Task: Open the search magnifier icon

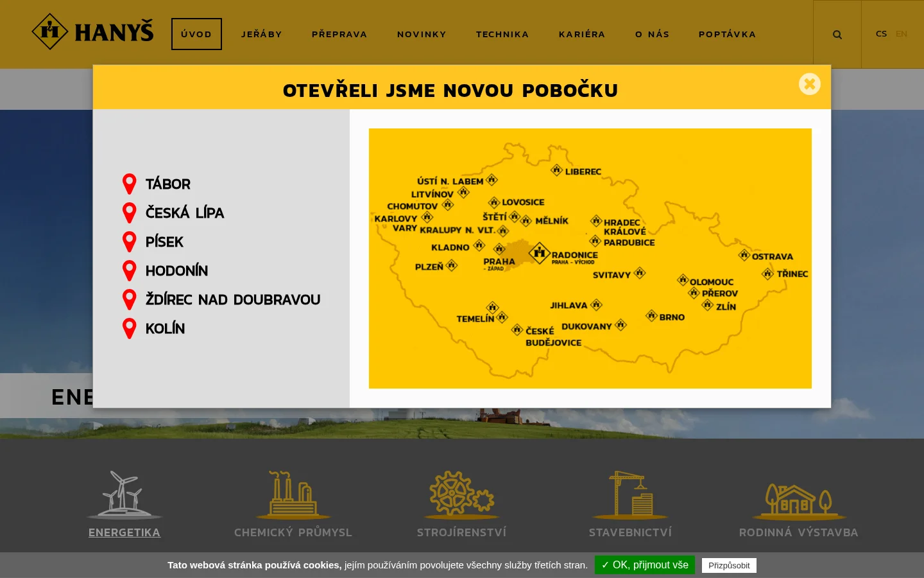Action: 837,35
